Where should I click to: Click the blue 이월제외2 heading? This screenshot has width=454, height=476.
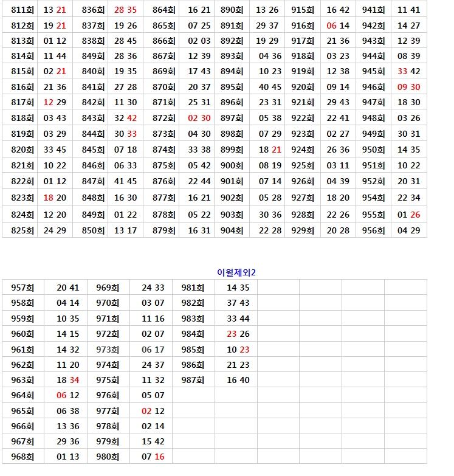[x=236, y=272]
